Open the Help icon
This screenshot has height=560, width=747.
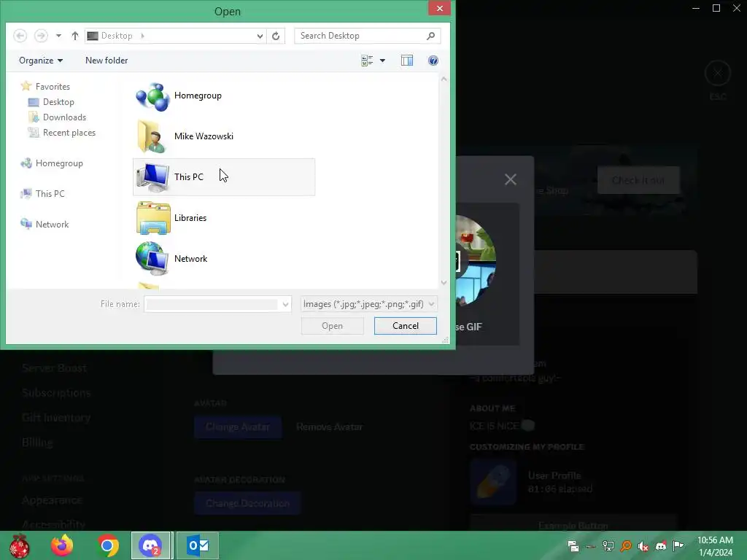[433, 61]
